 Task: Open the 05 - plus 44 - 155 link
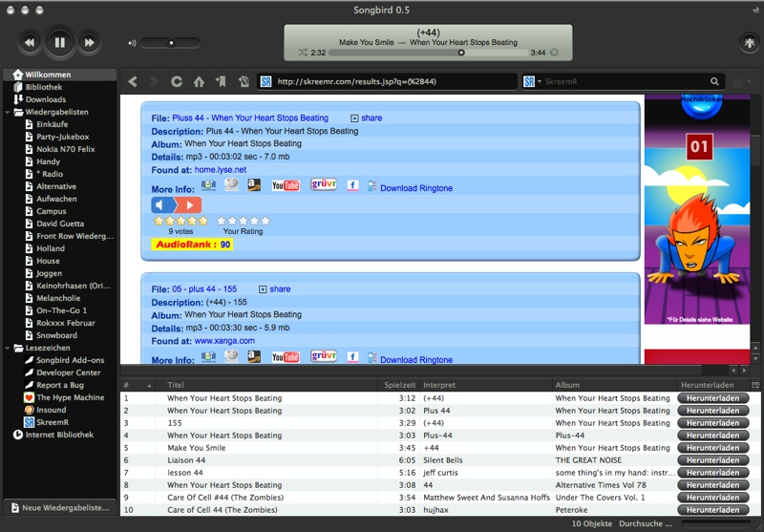tap(204, 288)
